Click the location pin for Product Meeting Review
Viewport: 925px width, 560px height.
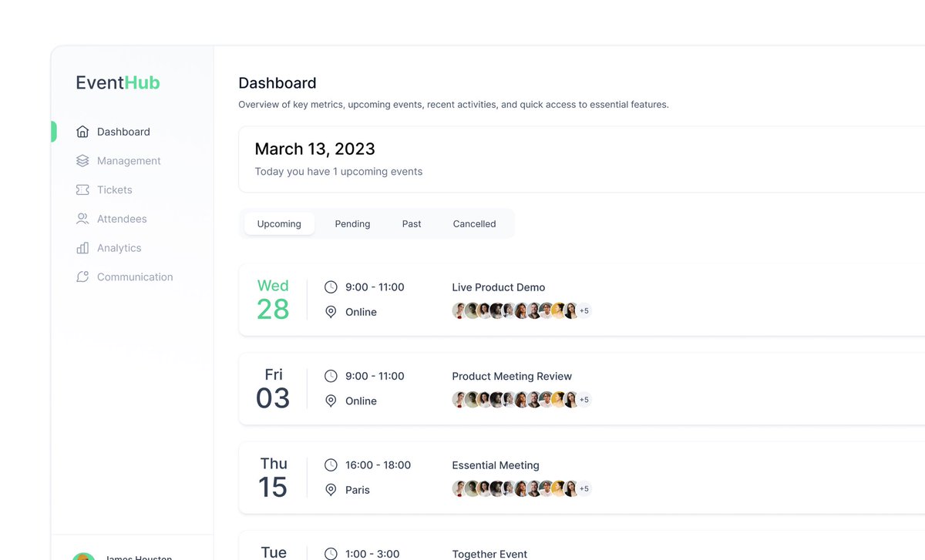331,401
